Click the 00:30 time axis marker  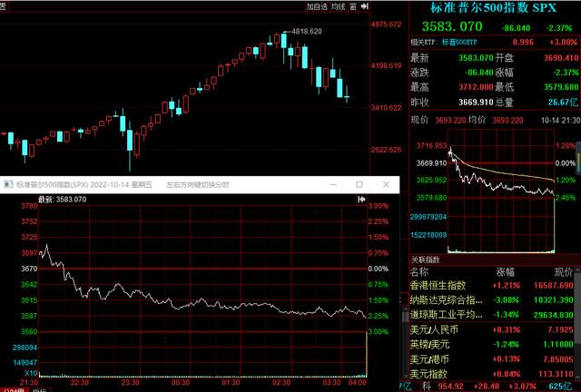pos(181,382)
